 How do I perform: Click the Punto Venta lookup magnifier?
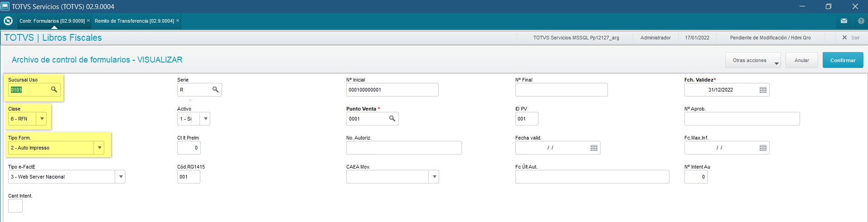(392, 119)
